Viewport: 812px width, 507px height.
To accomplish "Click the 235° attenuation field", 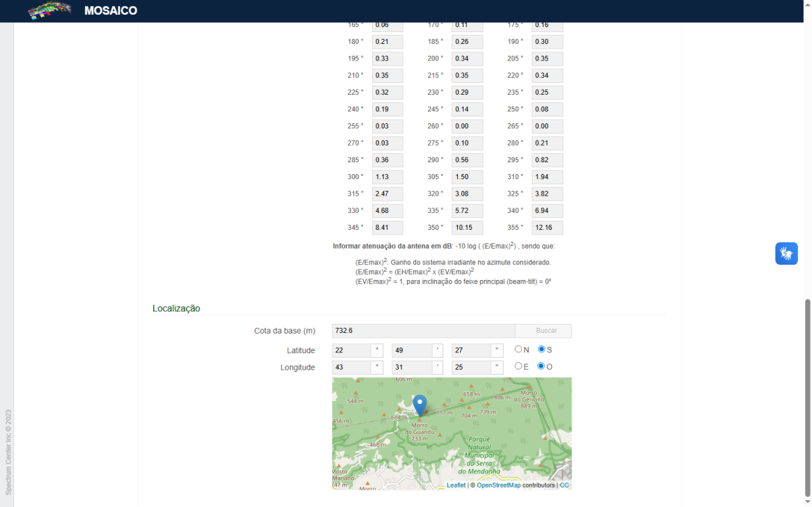I will [547, 93].
